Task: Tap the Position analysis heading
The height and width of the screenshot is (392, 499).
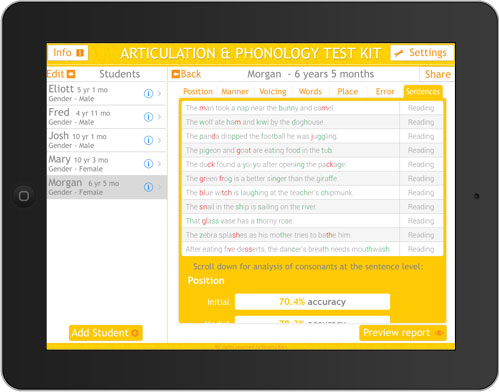Action: [x=206, y=281]
